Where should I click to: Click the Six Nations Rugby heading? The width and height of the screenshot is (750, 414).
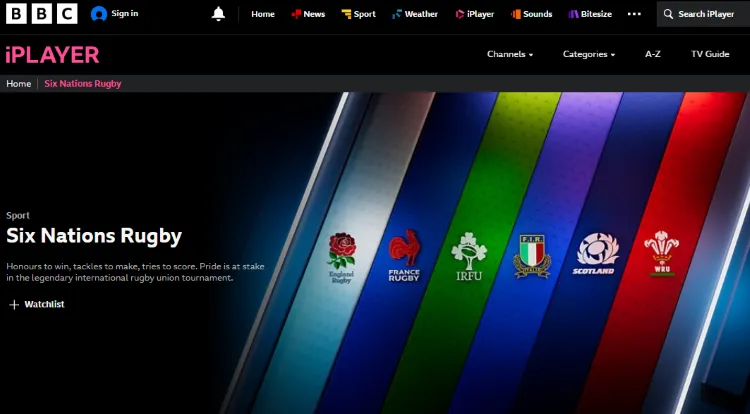(94, 237)
